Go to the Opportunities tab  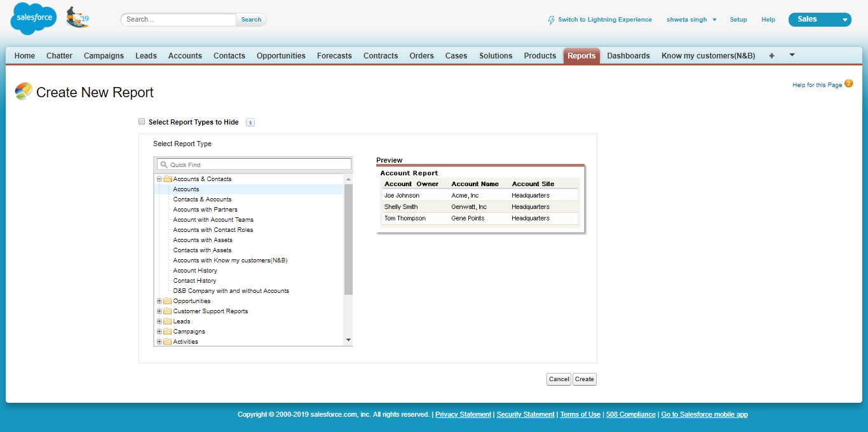(x=281, y=56)
